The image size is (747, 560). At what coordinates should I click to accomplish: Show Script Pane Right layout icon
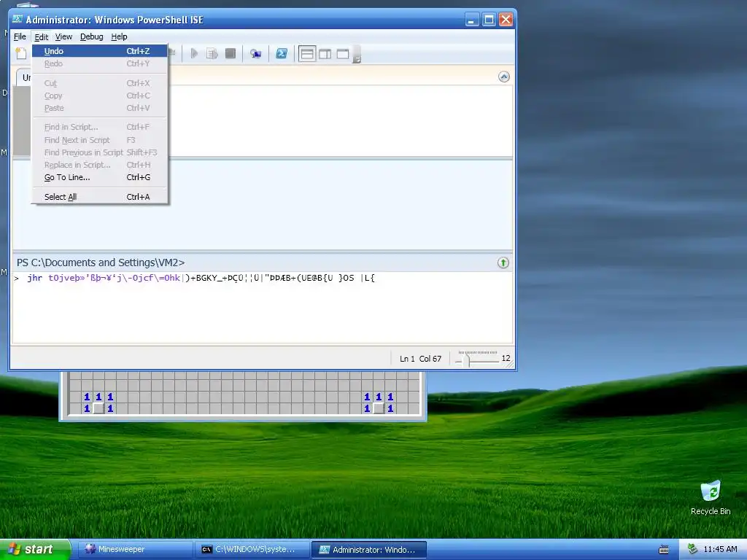point(325,54)
